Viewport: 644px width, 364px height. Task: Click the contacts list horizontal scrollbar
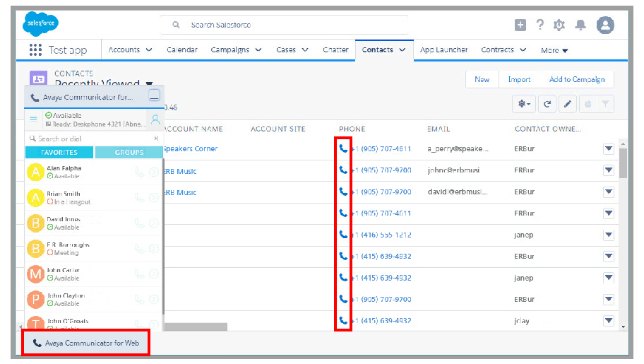click(196, 327)
